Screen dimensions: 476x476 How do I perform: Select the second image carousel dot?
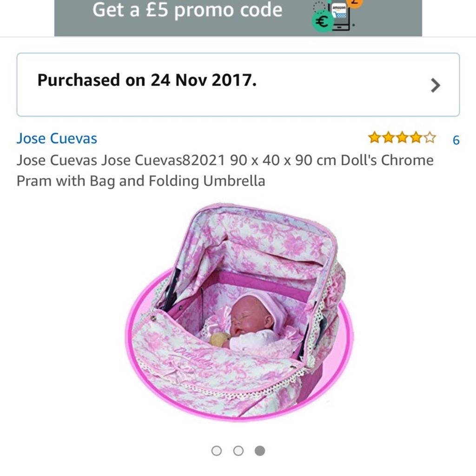[238, 451]
